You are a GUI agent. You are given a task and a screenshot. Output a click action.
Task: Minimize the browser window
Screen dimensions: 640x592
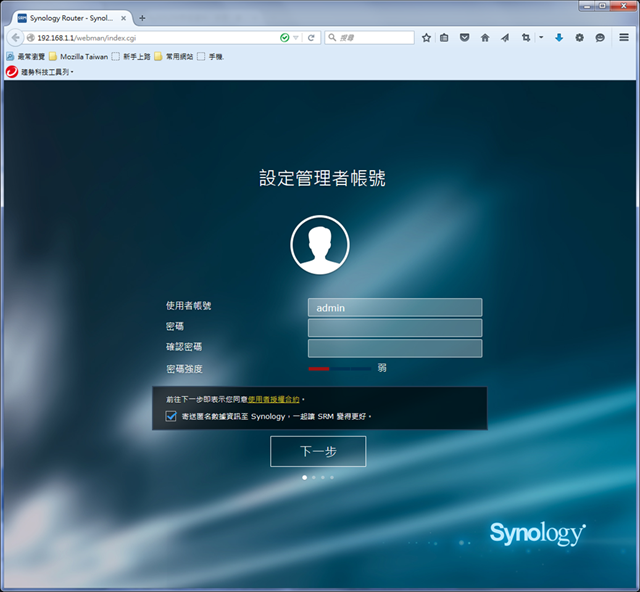[587, 6]
